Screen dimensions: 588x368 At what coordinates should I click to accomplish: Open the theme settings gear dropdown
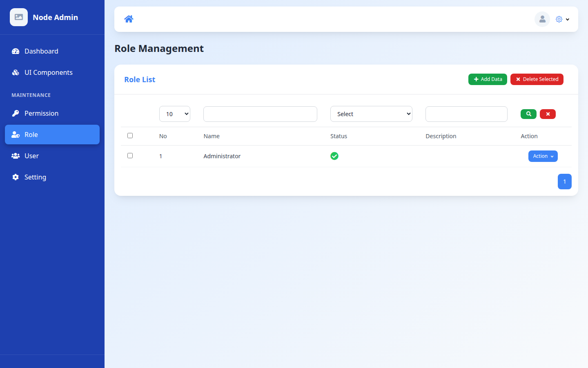pos(562,19)
